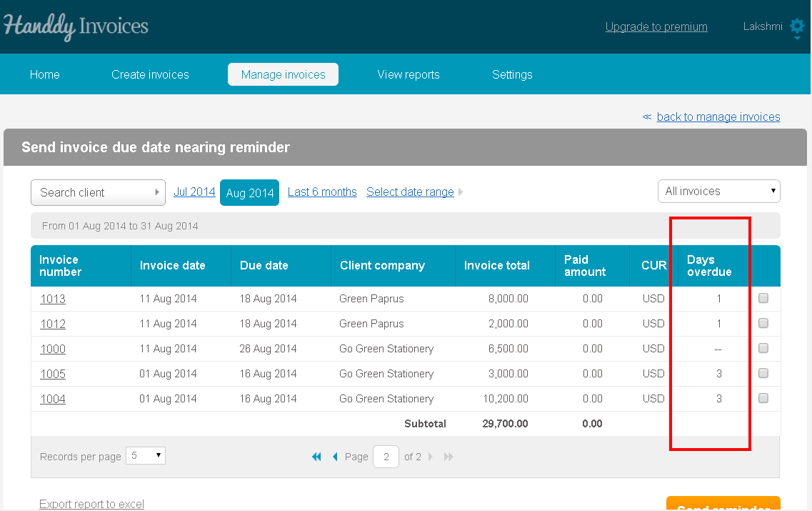Select the Aug 2014 date filter
The image size is (812, 511).
pyautogui.click(x=250, y=193)
